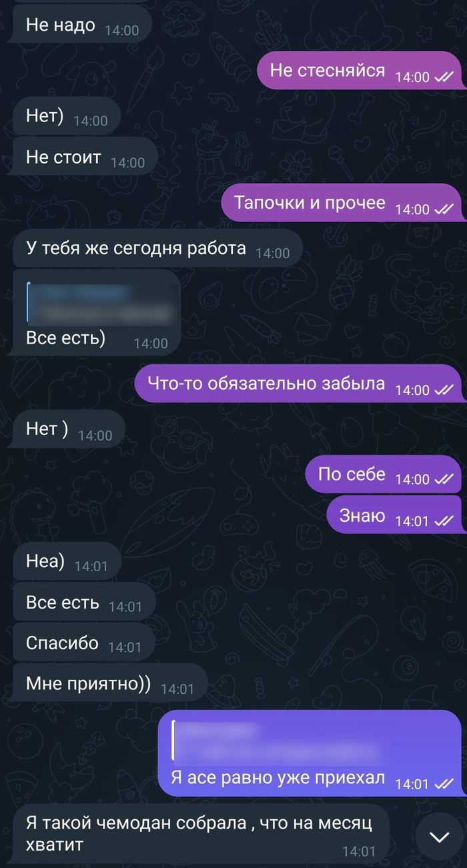Tap the "Нет )" message bubble
This screenshot has width=467, height=868.
(x=69, y=430)
